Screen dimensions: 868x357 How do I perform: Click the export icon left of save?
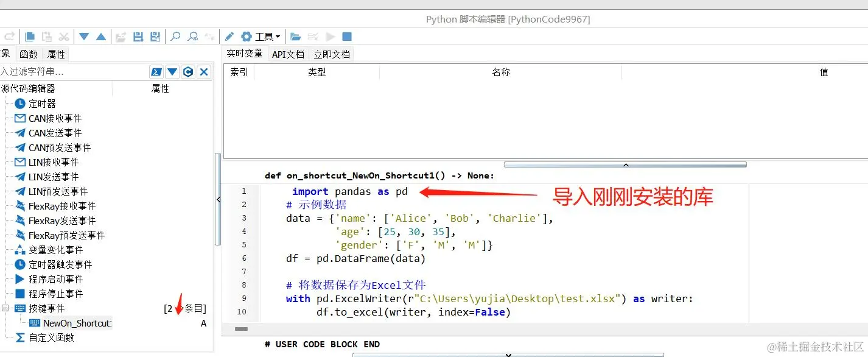[x=121, y=37]
